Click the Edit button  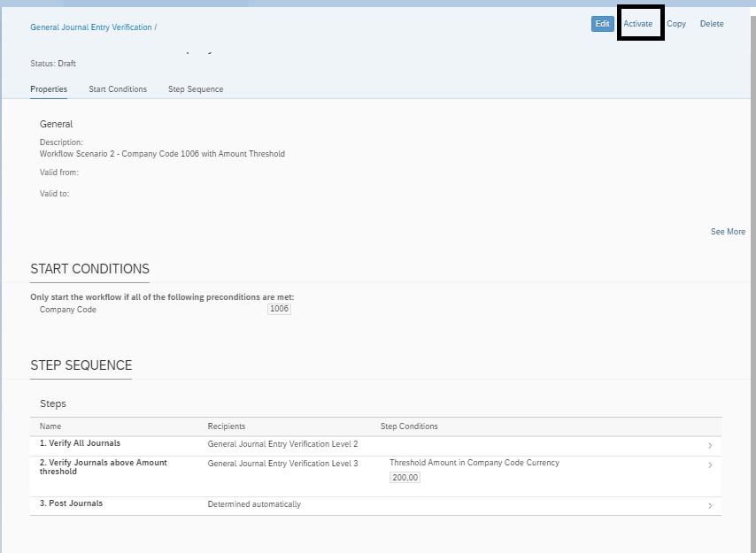pyautogui.click(x=602, y=24)
